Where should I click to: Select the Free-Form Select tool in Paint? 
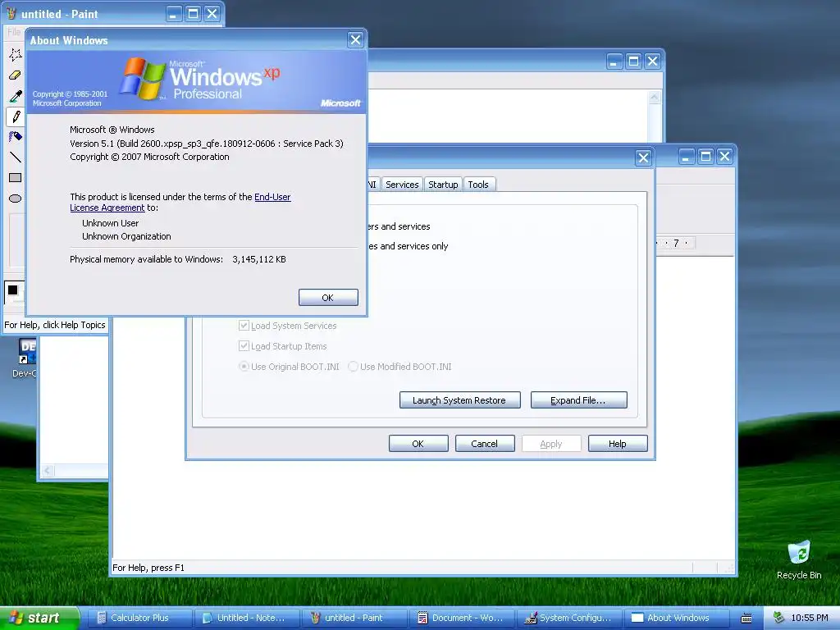15,54
